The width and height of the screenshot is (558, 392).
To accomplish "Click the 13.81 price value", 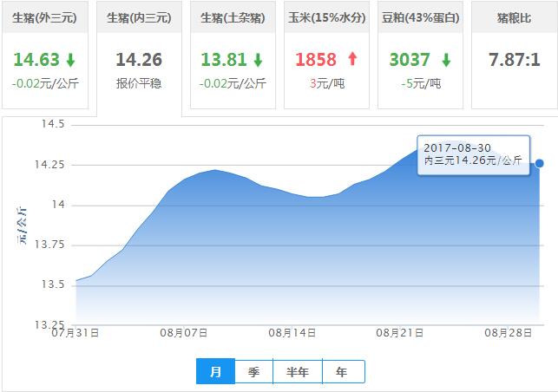I will click(x=224, y=59).
